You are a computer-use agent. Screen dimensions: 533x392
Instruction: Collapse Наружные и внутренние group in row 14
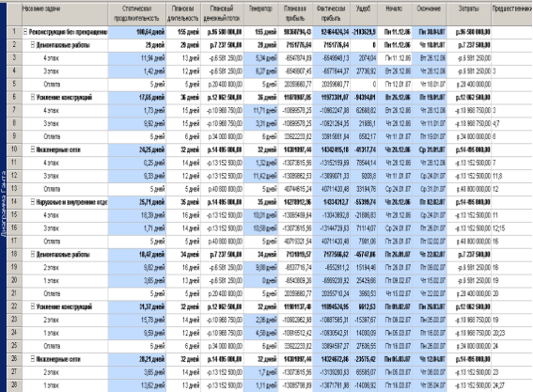tap(33, 202)
